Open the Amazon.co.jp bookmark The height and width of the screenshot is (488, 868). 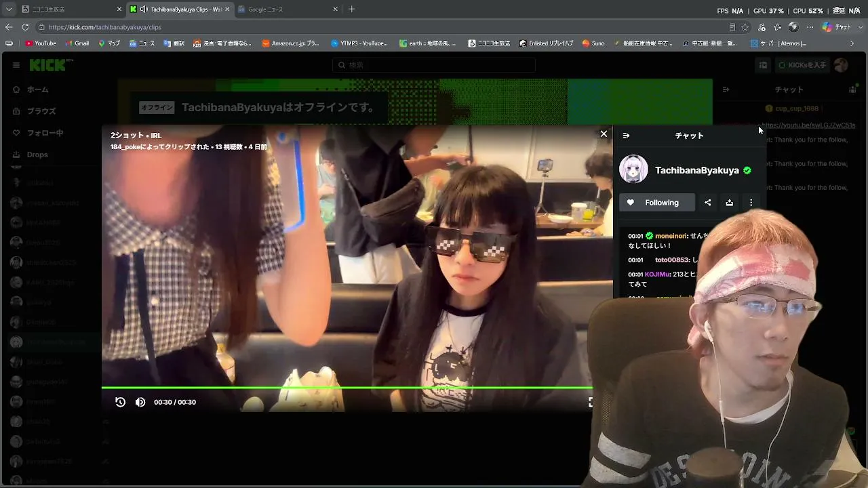[x=290, y=43]
